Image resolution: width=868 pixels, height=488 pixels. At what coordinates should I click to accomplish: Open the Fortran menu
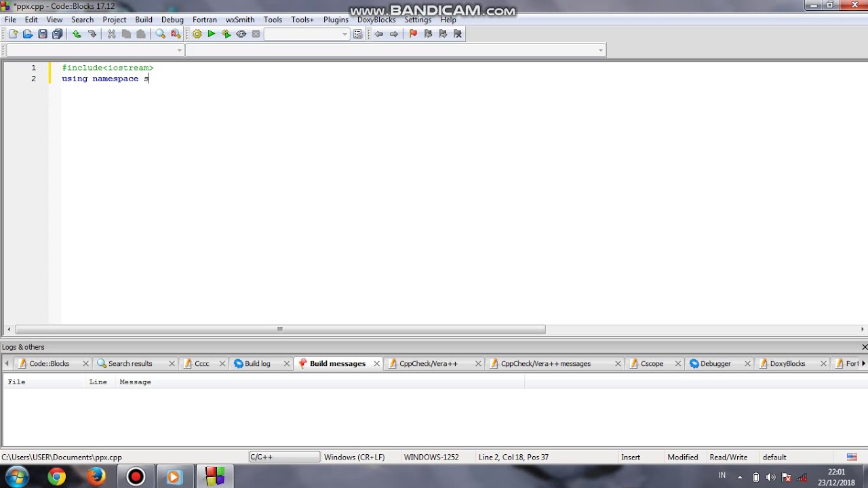click(x=205, y=20)
